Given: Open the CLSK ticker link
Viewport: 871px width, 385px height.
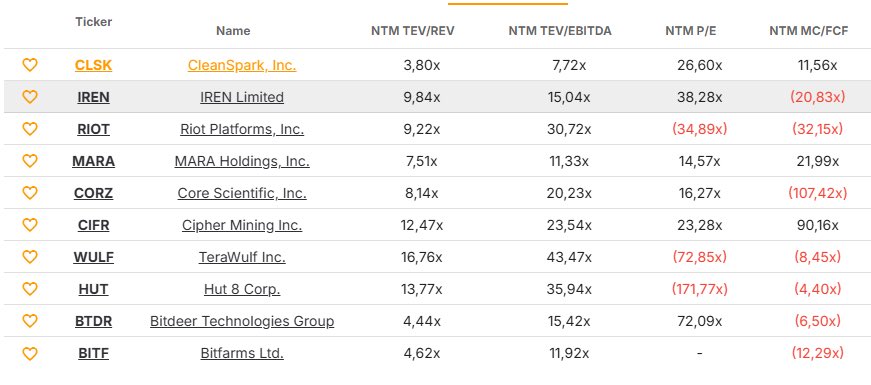Looking at the screenshot, I should pos(93,66).
